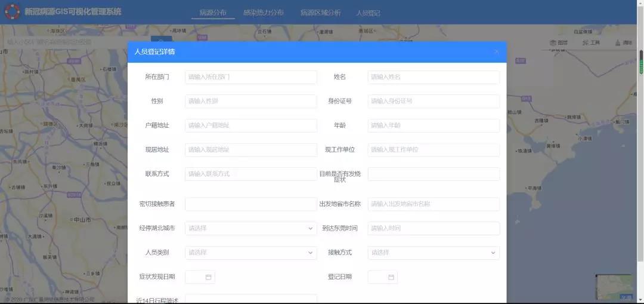Focus the 姓名 input field
This screenshot has width=644, height=304.
click(434, 77)
